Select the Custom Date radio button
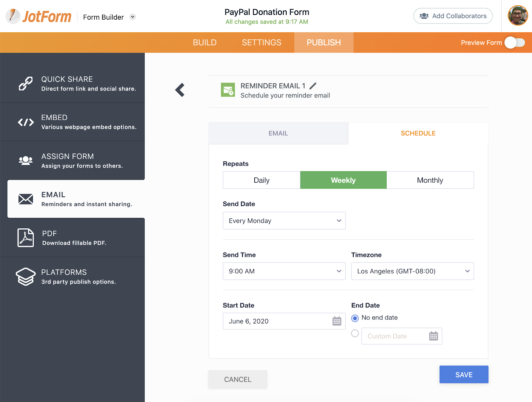 (x=355, y=333)
